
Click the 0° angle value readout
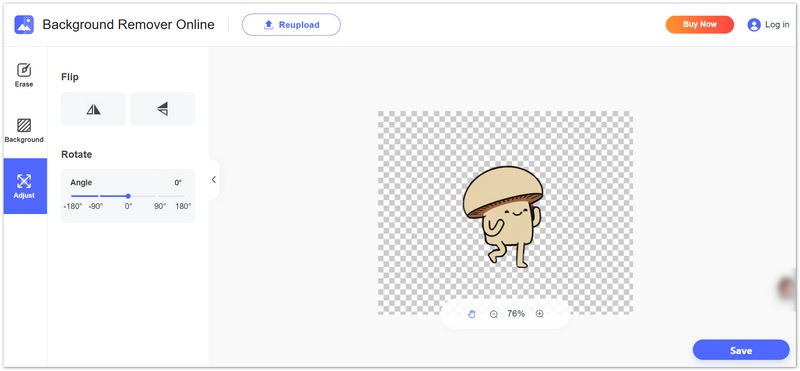(x=178, y=183)
